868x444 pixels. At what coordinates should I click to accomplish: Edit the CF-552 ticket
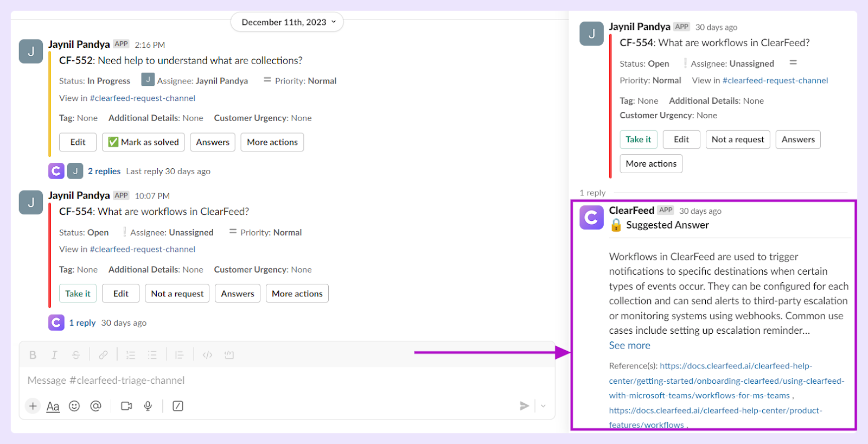pyautogui.click(x=78, y=142)
